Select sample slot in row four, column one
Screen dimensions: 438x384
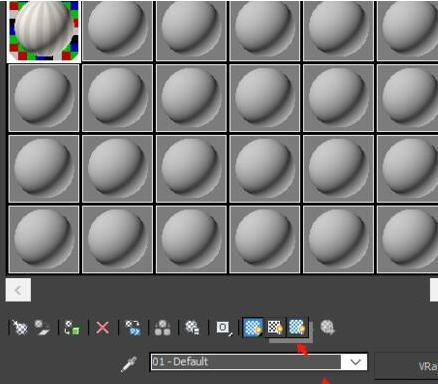pyautogui.click(x=44, y=239)
